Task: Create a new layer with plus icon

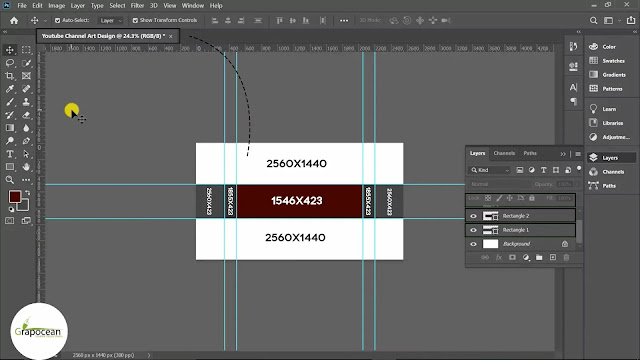Action: tap(553, 258)
